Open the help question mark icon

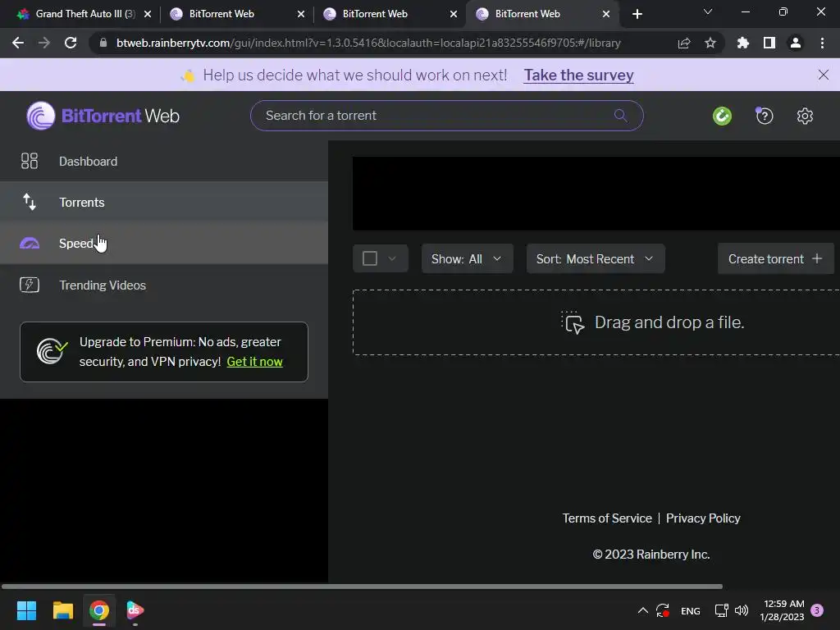pyautogui.click(x=765, y=116)
